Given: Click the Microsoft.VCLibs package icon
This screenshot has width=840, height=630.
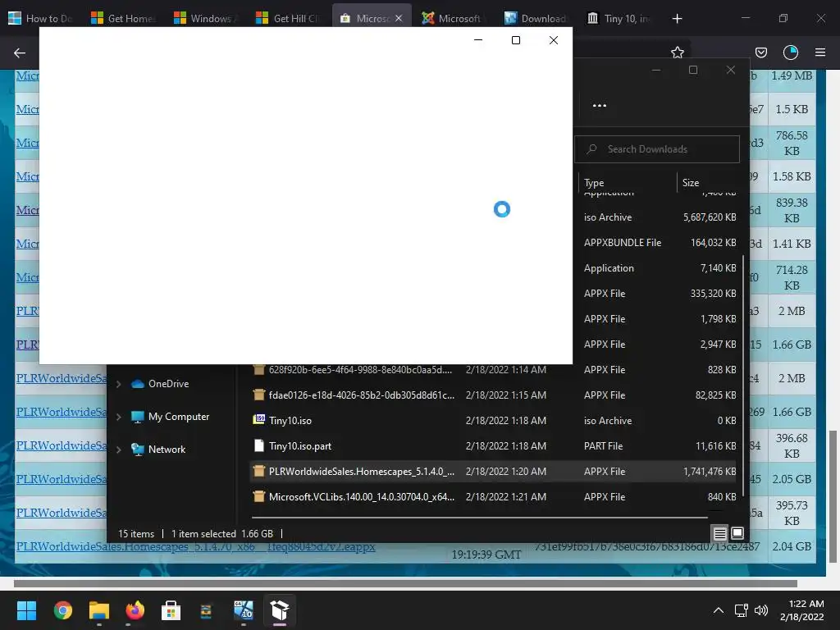Looking at the screenshot, I should click(x=258, y=496).
